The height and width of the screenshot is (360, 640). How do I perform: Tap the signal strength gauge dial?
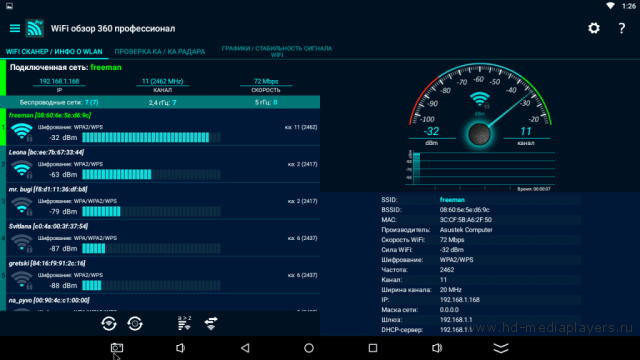click(x=480, y=104)
